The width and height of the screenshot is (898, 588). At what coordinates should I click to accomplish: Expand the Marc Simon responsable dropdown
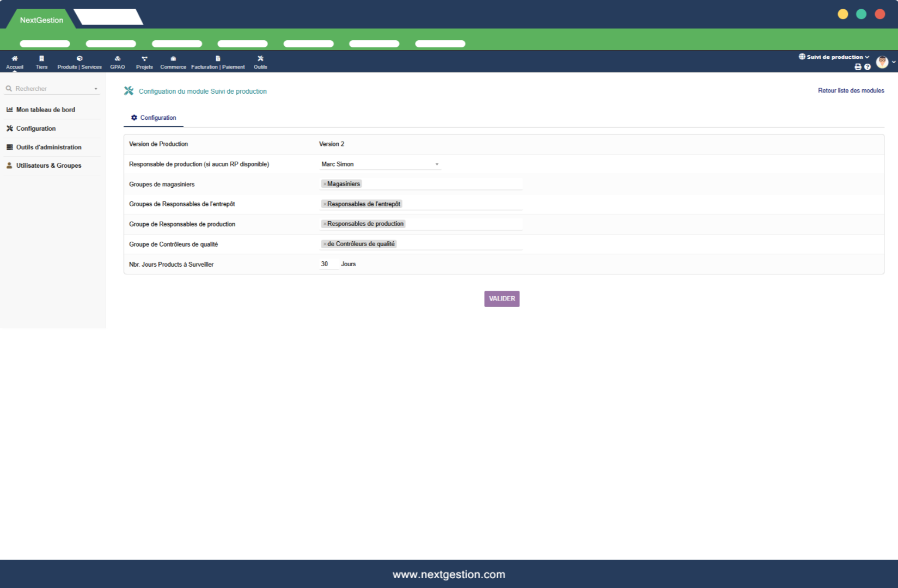tap(436, 164)
